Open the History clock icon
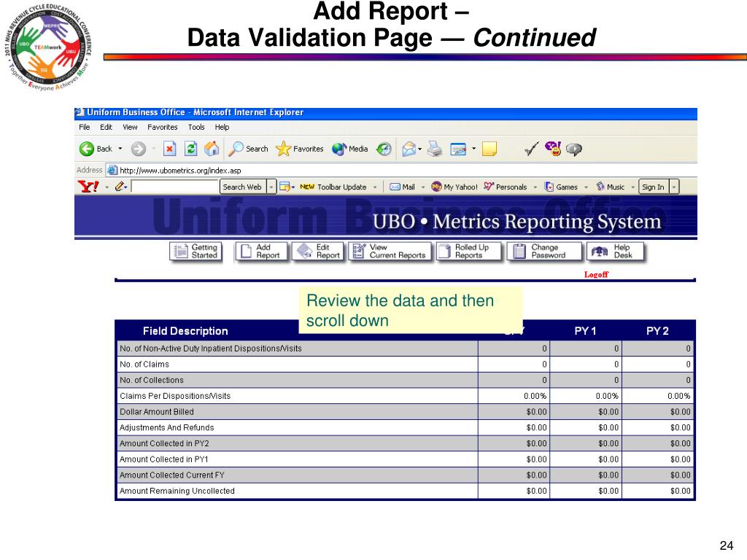747x560 pixels. pos(384,149)
